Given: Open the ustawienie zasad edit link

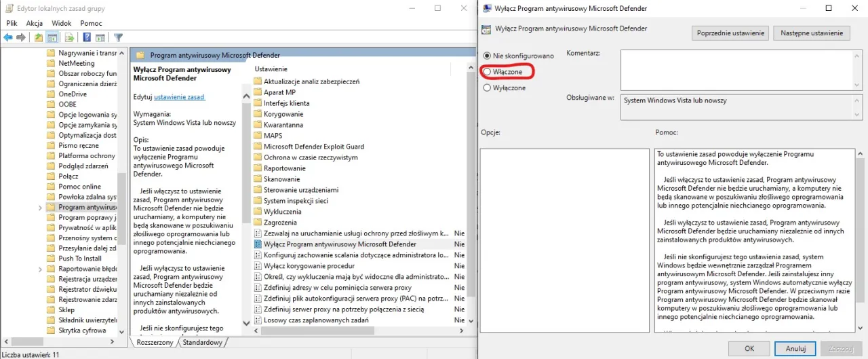Looking at the screenshot, I should point(179,97).
